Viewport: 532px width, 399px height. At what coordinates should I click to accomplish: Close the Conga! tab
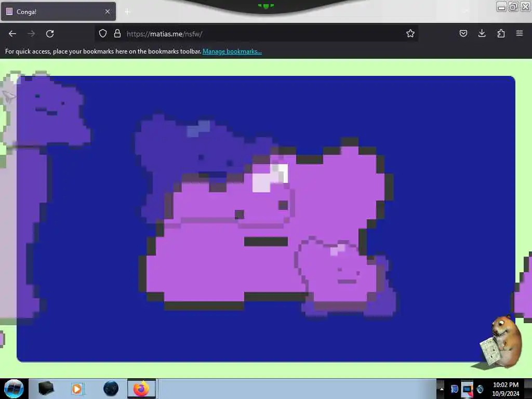pos(107,11)
